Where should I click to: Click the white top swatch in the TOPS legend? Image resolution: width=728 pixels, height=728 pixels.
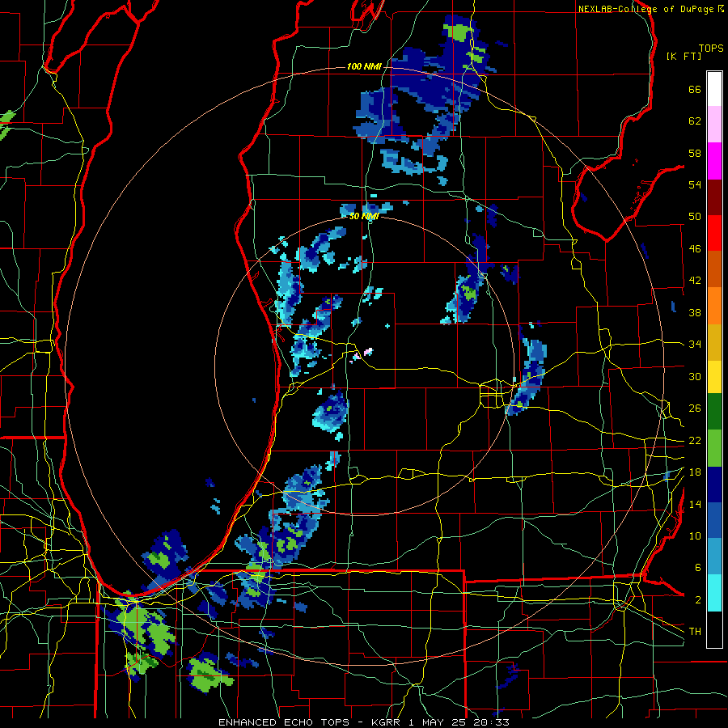click(x=714, y=89)
